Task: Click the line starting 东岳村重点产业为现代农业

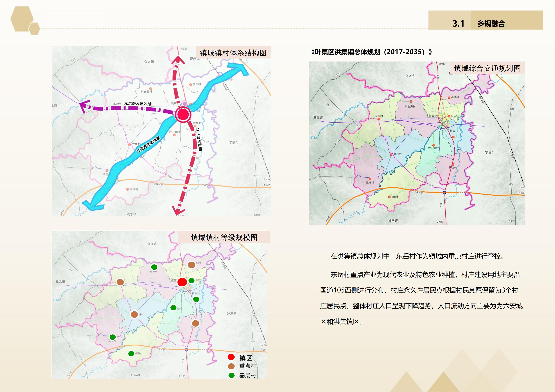Action: click(425, 275)
